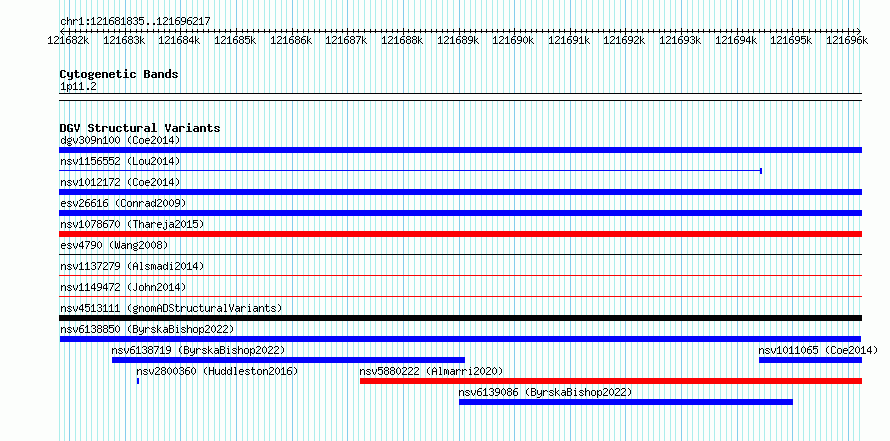
Task: Click the Cytogenetic Bands track title
Action: (x=119, y=74)
